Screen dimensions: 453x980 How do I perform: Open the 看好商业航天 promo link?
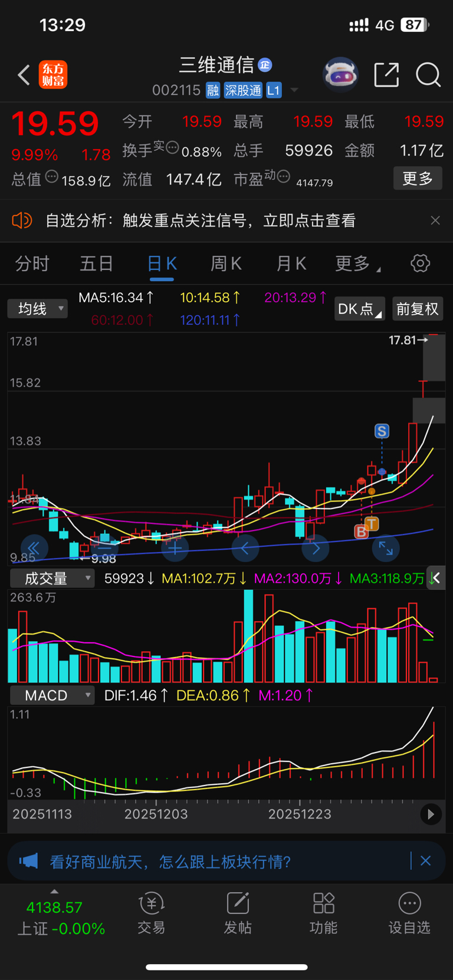170,862
